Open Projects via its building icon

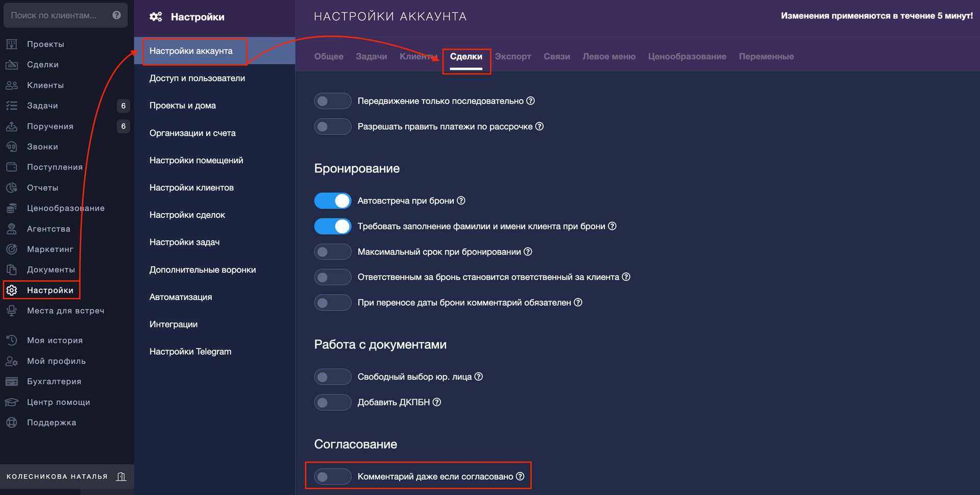pos(12,44)
